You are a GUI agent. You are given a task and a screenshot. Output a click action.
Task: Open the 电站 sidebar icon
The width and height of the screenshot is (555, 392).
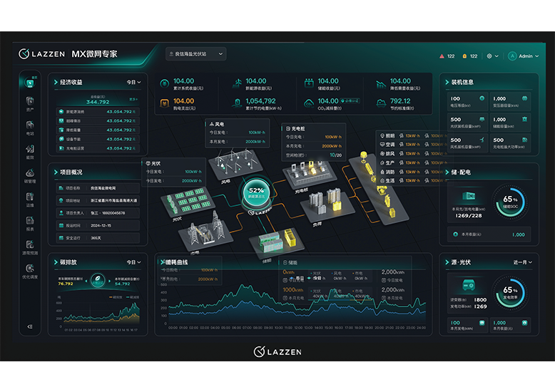click(x=30, y=128)
